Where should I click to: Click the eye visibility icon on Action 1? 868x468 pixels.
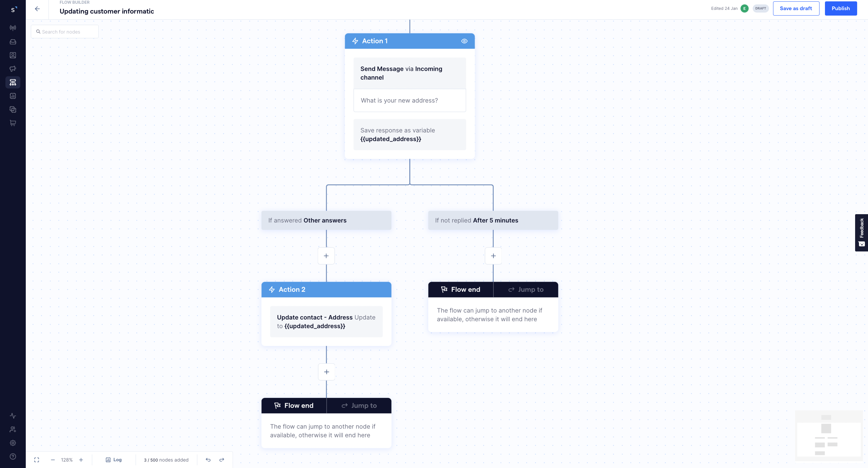click(464, 41)
